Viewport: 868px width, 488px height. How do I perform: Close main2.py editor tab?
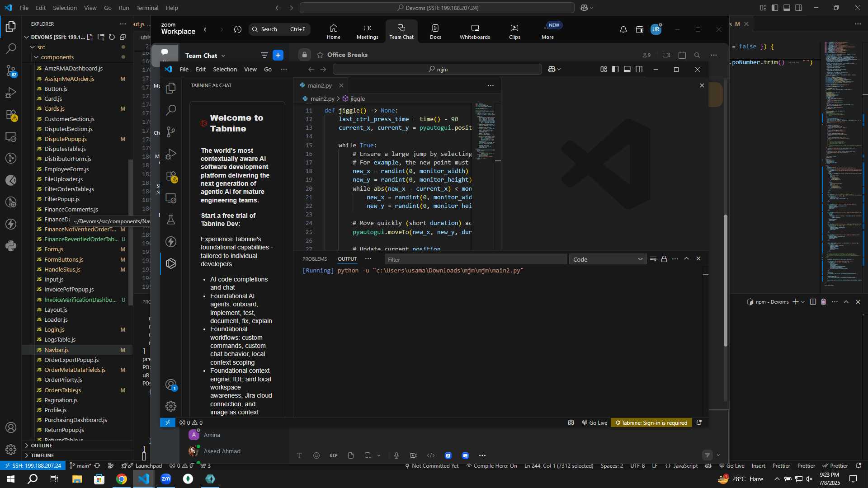point(341,85)
